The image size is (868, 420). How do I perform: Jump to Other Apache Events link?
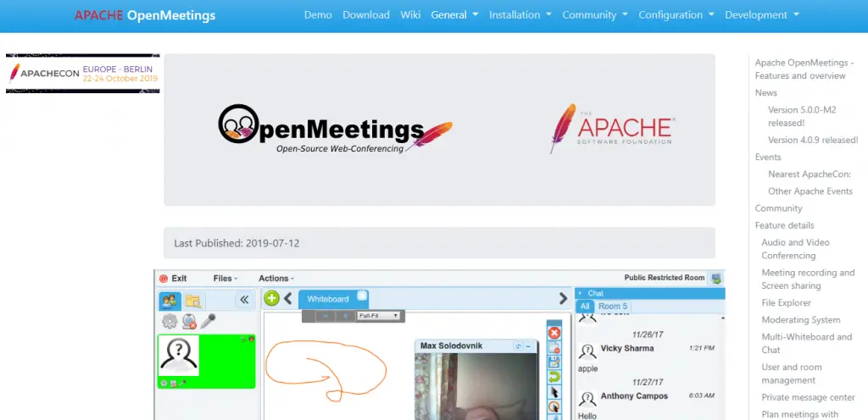810,191
